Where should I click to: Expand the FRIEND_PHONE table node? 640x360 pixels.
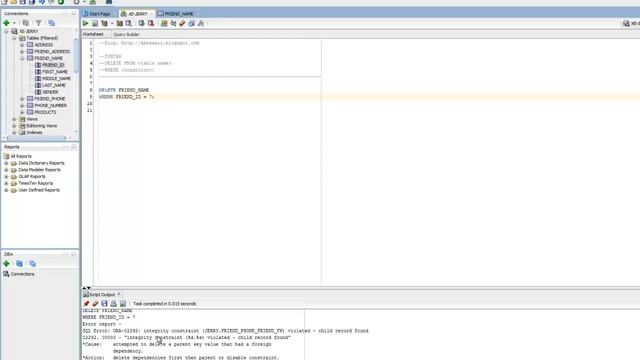[x=22, y=99]
